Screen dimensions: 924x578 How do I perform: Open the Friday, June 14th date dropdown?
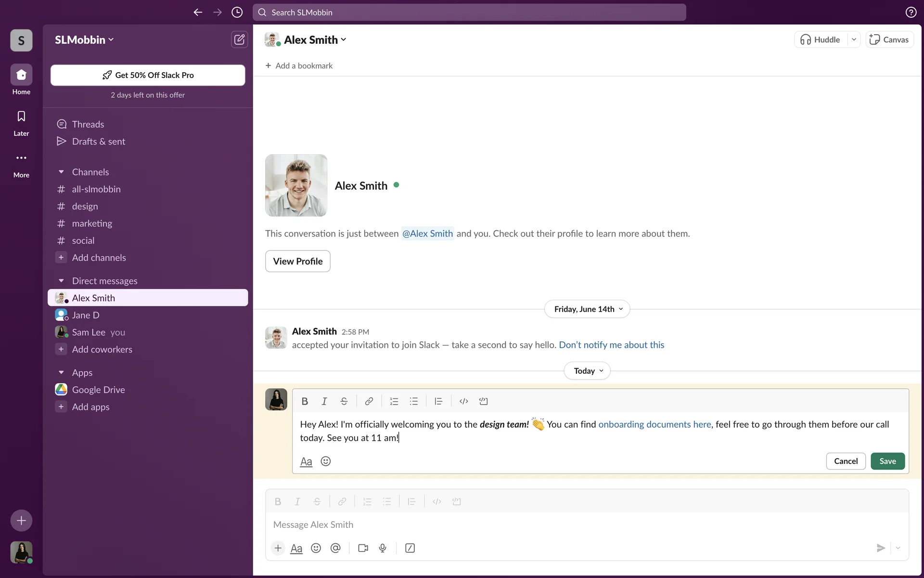point(587,309)
